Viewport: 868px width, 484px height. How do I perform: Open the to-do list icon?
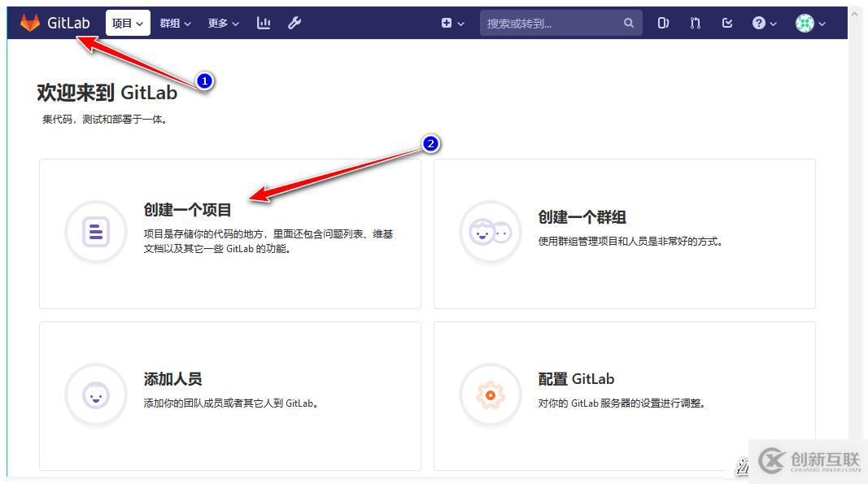point(727,24)
